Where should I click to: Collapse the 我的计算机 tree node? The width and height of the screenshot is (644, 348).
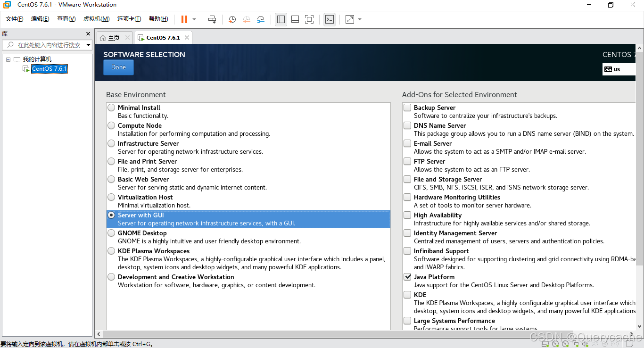tap(8, 59)
